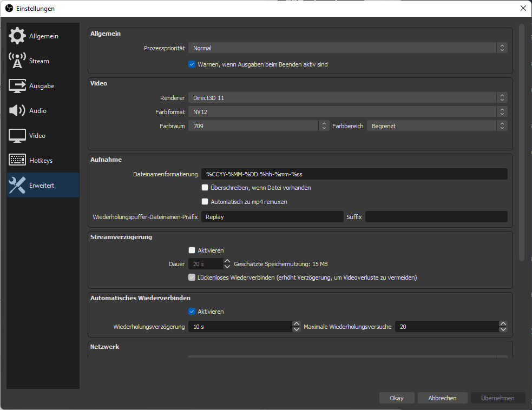Click the Geschätzte Speichernutzung: 15 MB text
532x410 pixels.
pos(281,264)
